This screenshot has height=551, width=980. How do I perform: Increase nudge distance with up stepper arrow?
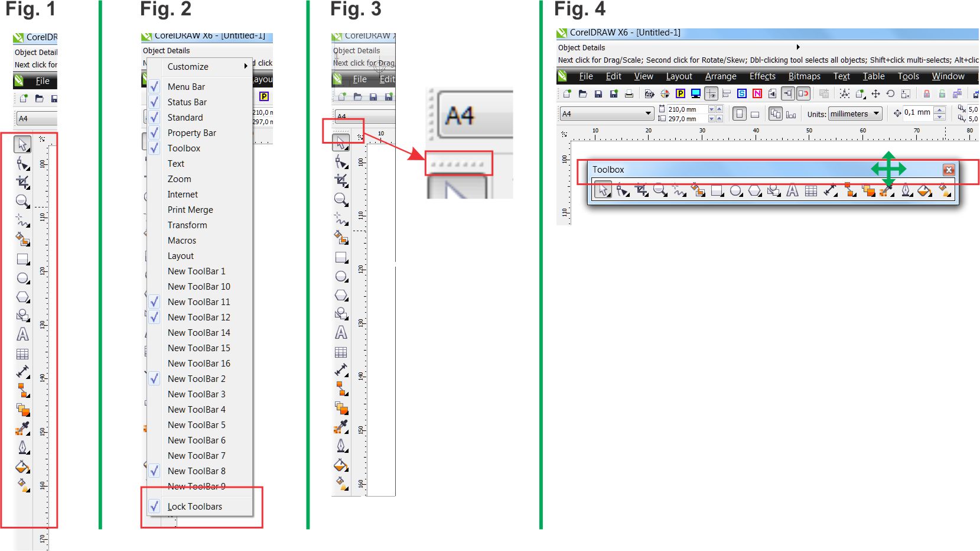click(x=940, y=109)
